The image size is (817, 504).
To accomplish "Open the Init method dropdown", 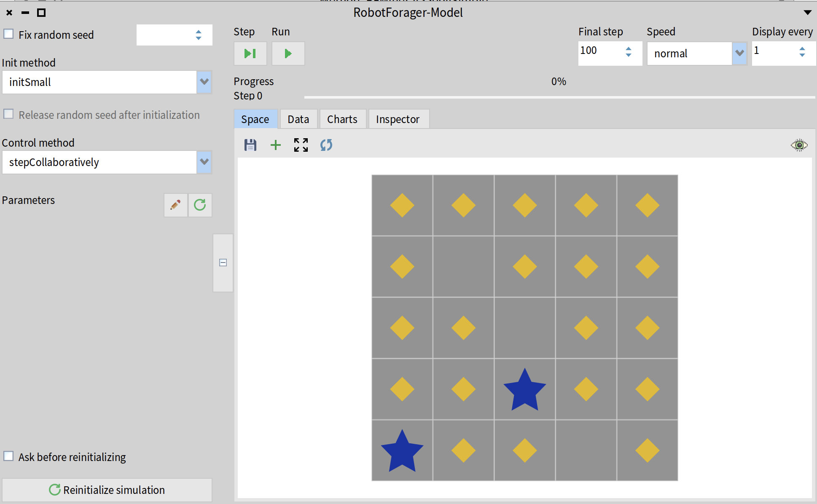I will point(204,82).
